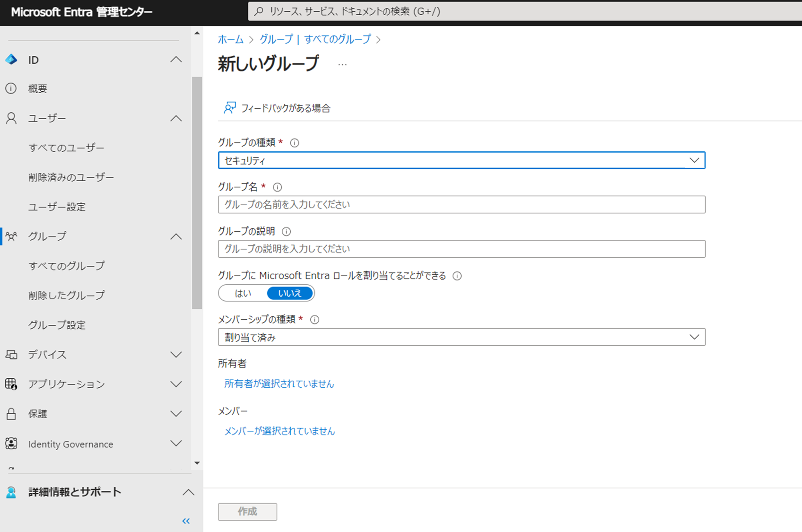Click フィードバックがある場合 link
The width and height of the screenshot is (802, 532).
(x=286, y=108)
